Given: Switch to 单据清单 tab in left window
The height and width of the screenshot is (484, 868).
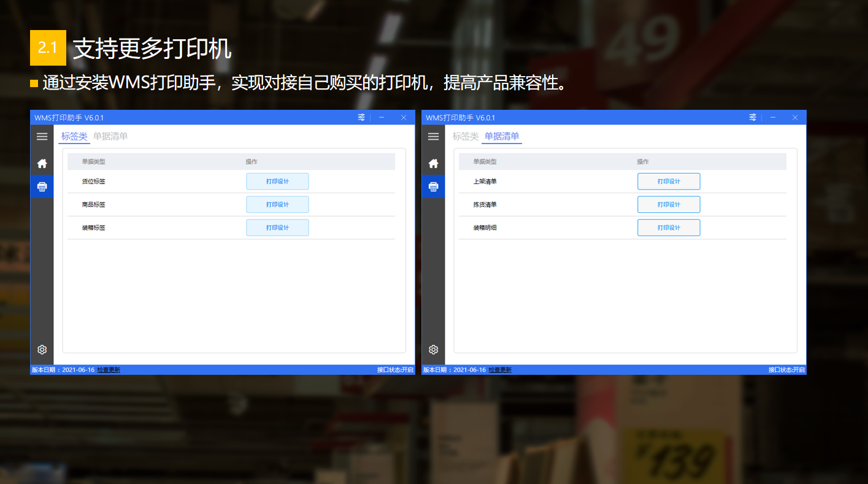Looking at the screenshot, I should (x=110, y=136).
